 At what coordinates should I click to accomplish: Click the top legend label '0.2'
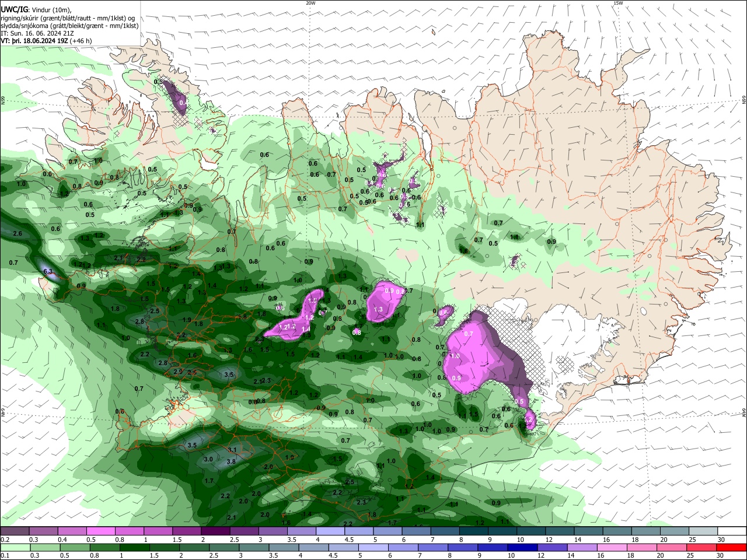pos(4,540)
